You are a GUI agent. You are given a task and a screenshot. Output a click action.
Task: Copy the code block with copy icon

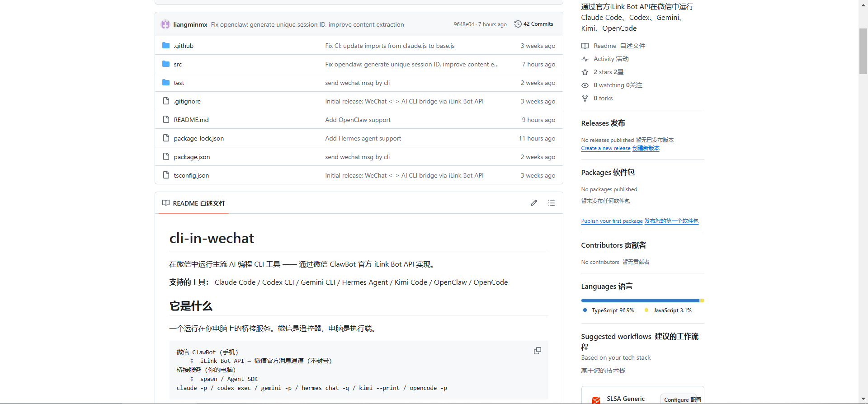tap(538, 351)
